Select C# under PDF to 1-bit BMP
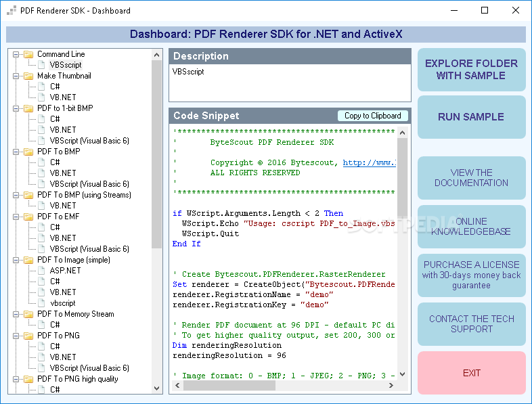This screenshot has width=532, height=404. click(55, 119)
